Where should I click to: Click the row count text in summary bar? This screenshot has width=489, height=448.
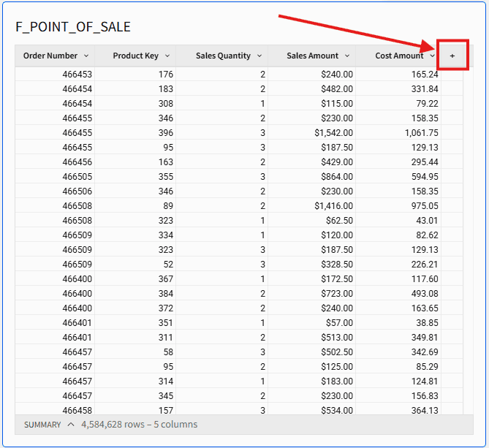[139, 425]
